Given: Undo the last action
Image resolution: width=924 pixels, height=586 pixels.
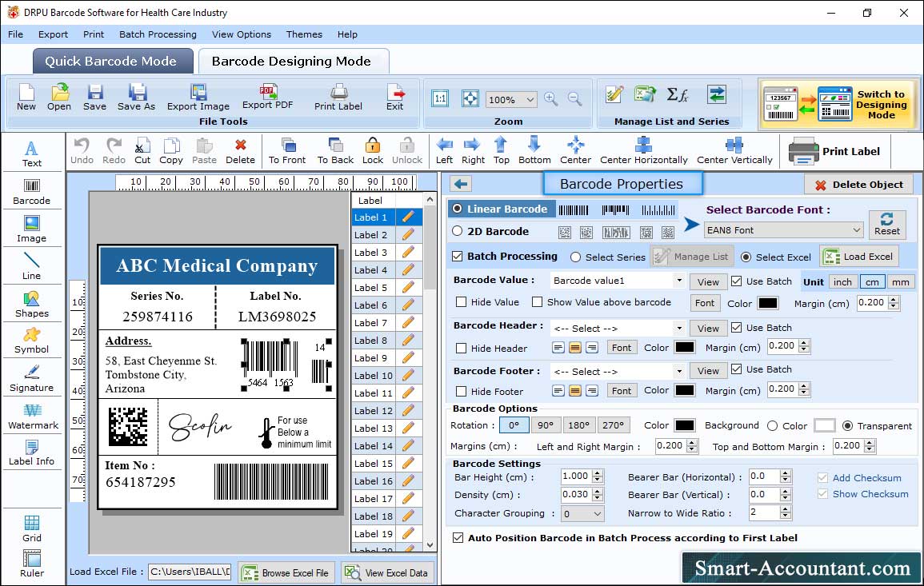Looking at the screenshot, I should [82, 151].
